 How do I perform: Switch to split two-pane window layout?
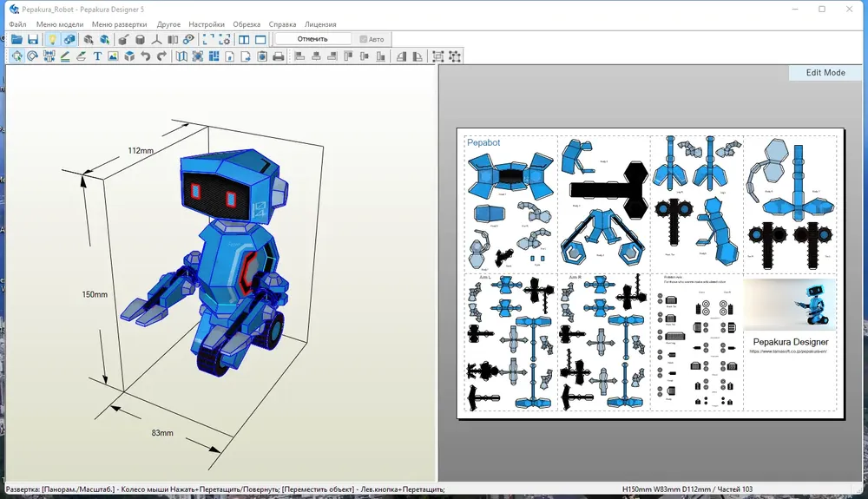(244, 39)
